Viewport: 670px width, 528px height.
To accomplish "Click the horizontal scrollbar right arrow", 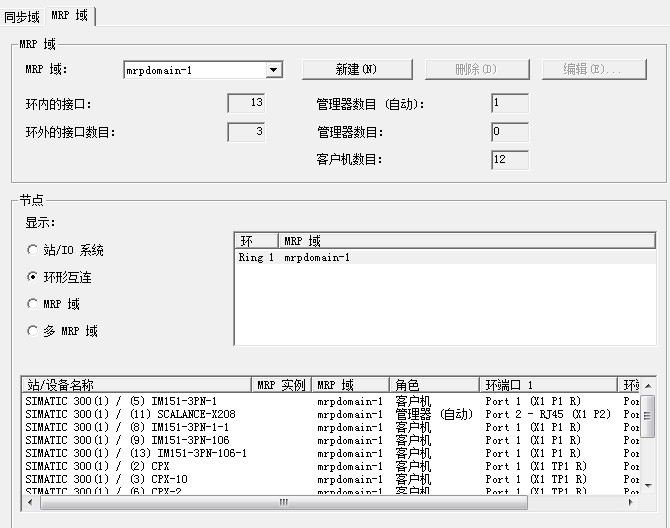I will tap(632, 502).
